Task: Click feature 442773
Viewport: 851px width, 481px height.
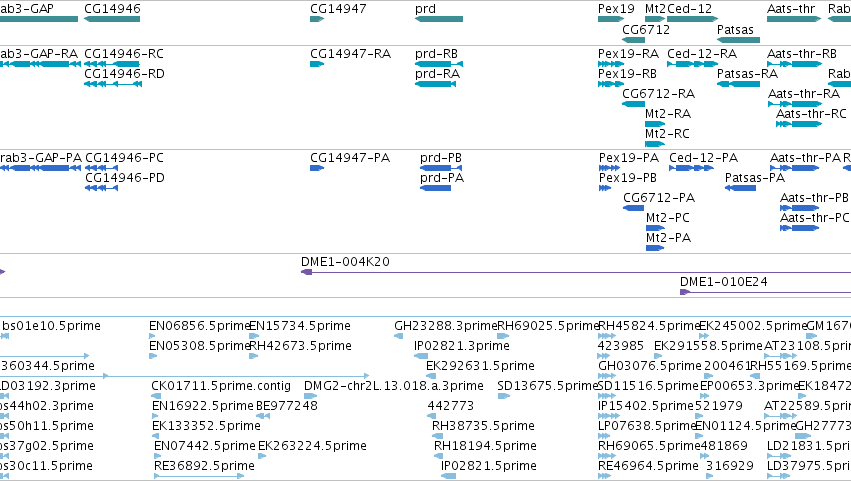Action: (432, 417)
